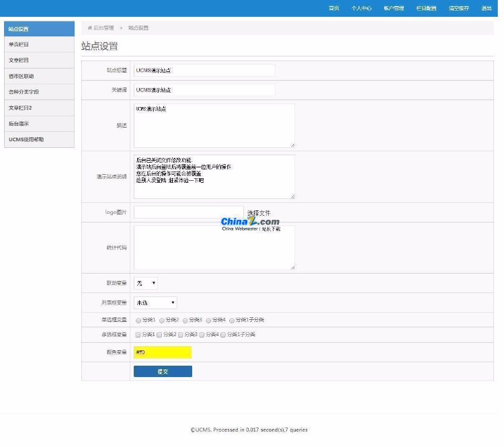Click 退出 to log out
Viewport: 504px width, 447px height.
487,8
